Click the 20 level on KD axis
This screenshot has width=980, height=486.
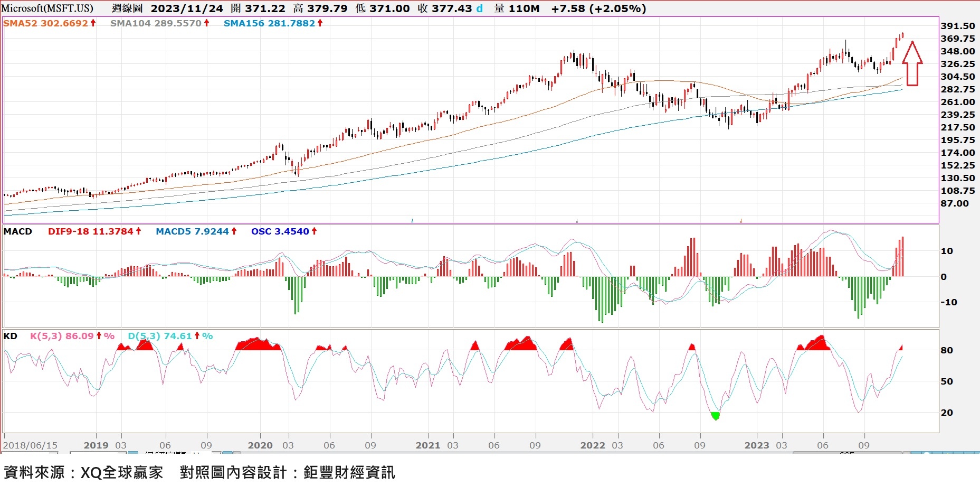pos(947,413)
